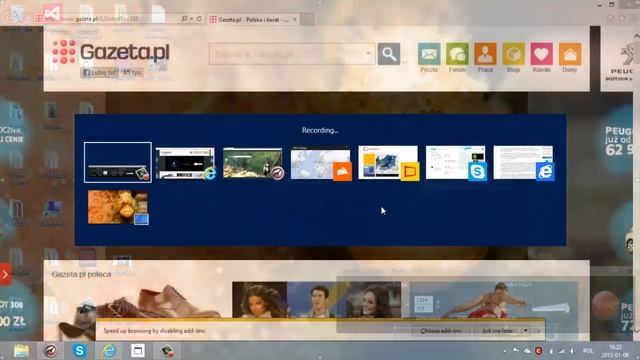
Task: Click the red arrow side tab
Action: click(5, 274)
